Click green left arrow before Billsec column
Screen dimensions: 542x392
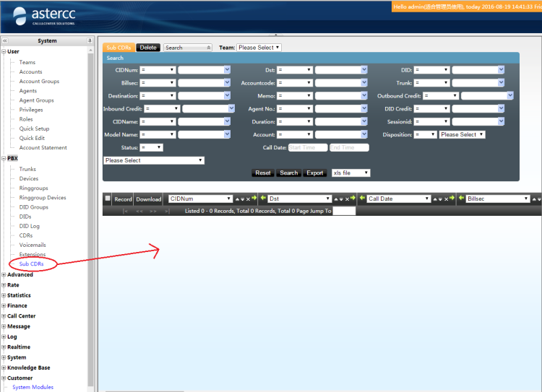tap(461, 199)
